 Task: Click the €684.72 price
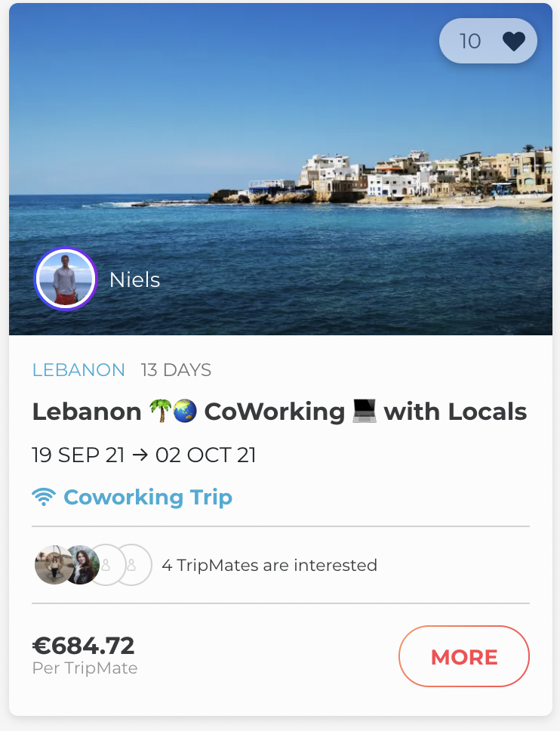[83, 646]
